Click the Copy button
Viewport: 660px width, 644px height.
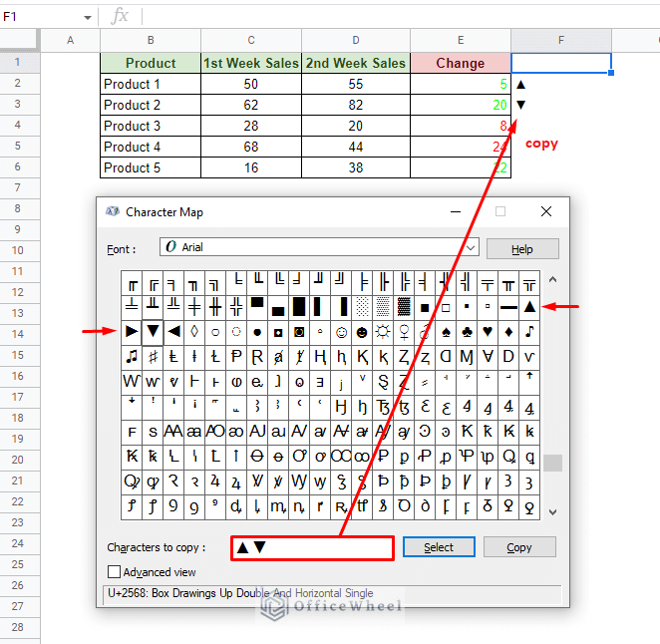[519, 546]
